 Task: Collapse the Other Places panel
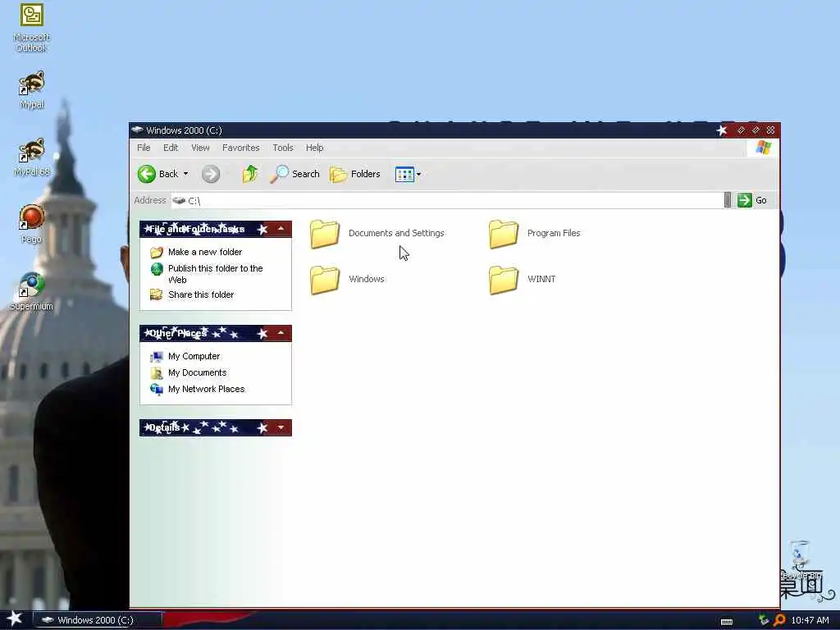(281, 333)
